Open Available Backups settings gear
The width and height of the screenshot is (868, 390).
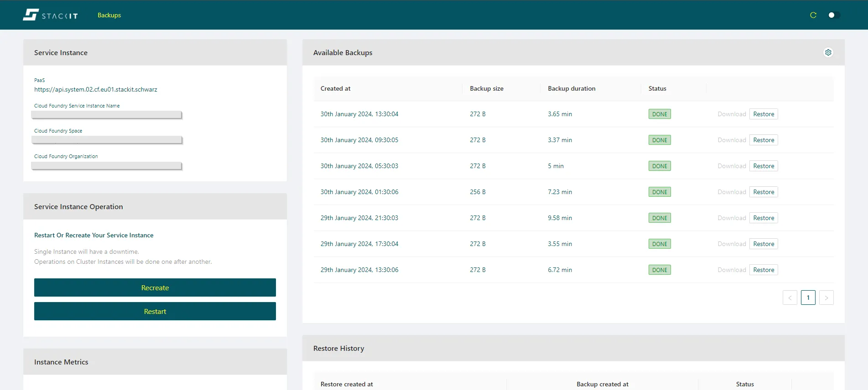[828, 52]
